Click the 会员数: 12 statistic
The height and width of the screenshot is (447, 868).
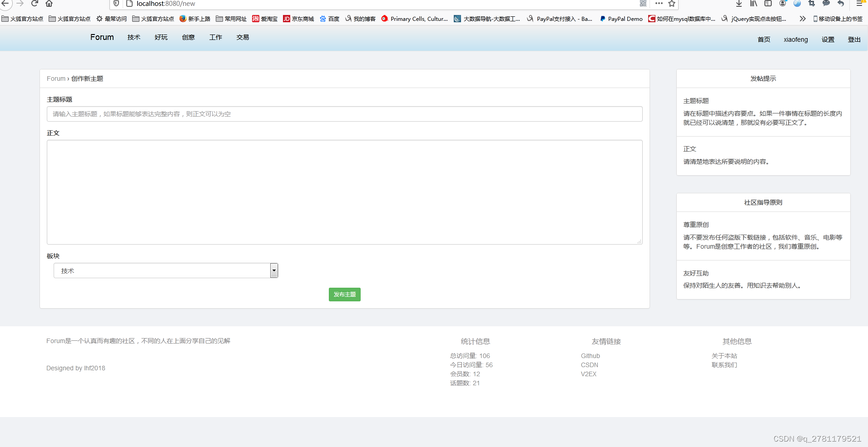click(465, 374)
